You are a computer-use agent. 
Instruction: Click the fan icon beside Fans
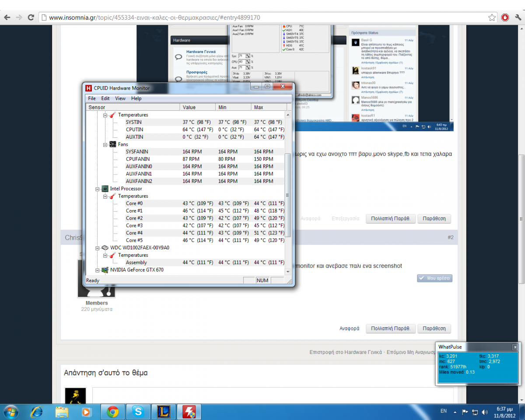(x=112, y=144)
